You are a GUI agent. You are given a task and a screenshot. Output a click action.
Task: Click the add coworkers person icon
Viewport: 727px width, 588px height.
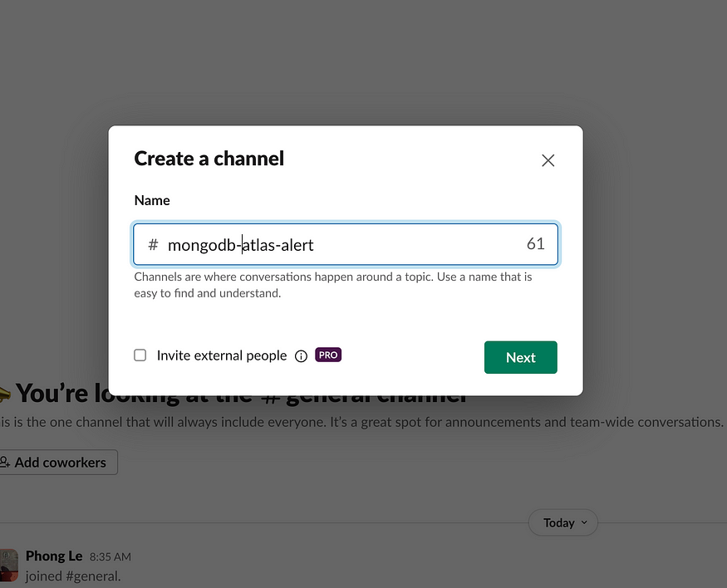(x=5, y=462)
